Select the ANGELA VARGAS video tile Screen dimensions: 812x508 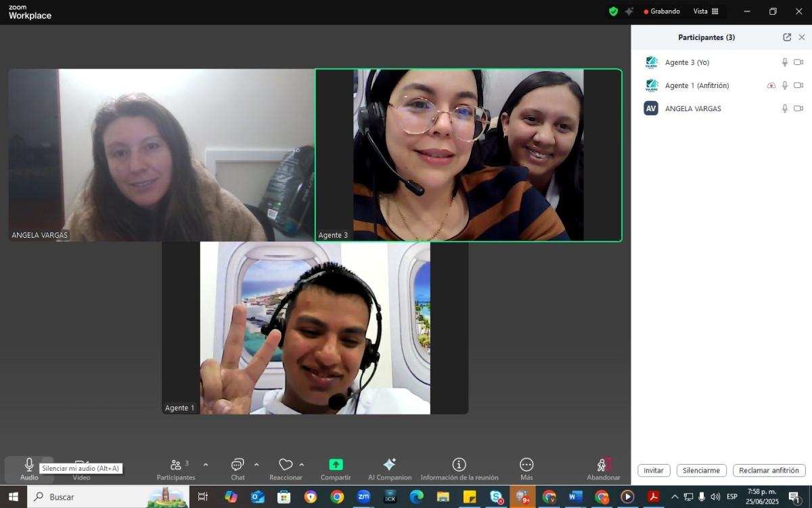pyautogui.click(x=161, y=155)
